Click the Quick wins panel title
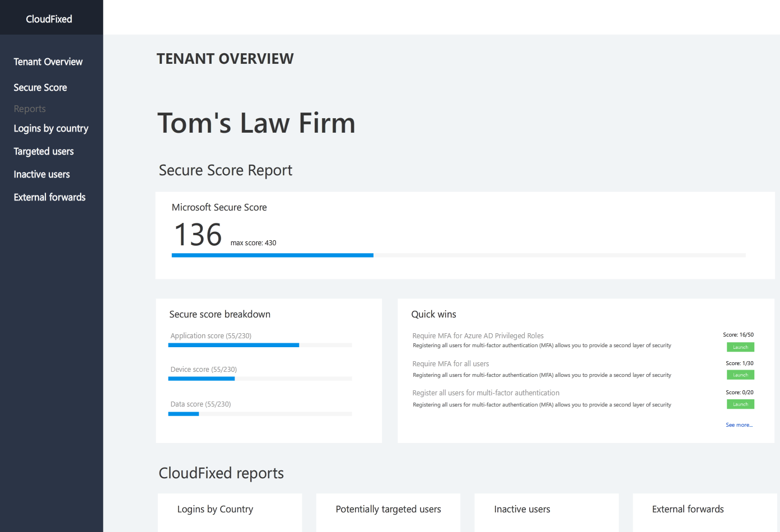Image resolution: width=780 pixels, height=532 pixels. [x=434, y=314]
